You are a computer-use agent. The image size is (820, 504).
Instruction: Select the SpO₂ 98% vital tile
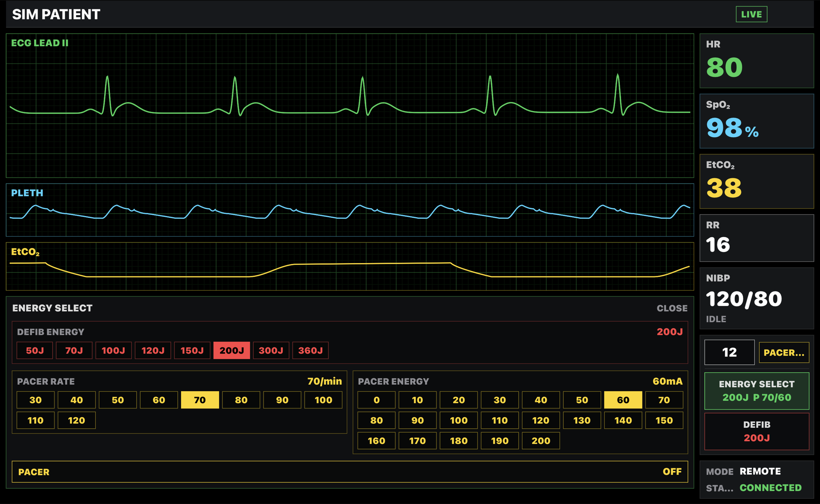(x=756, y=121)
